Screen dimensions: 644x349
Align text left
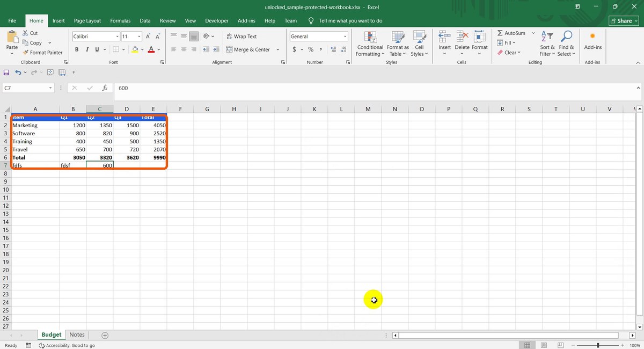click(174, 49)
